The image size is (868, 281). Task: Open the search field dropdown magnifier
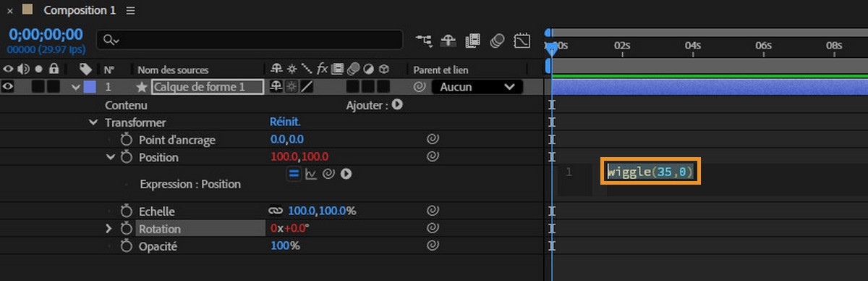point(111,40)
